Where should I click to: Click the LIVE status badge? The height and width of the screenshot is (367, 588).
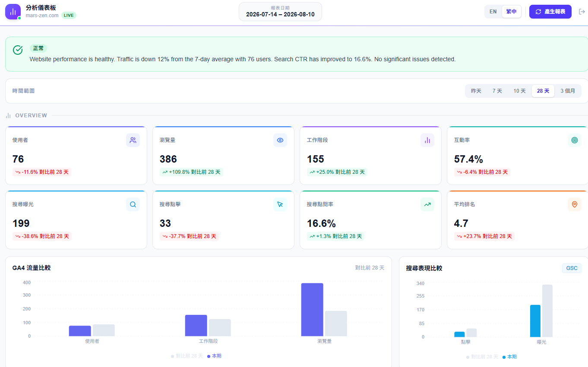tap(69, 16)
